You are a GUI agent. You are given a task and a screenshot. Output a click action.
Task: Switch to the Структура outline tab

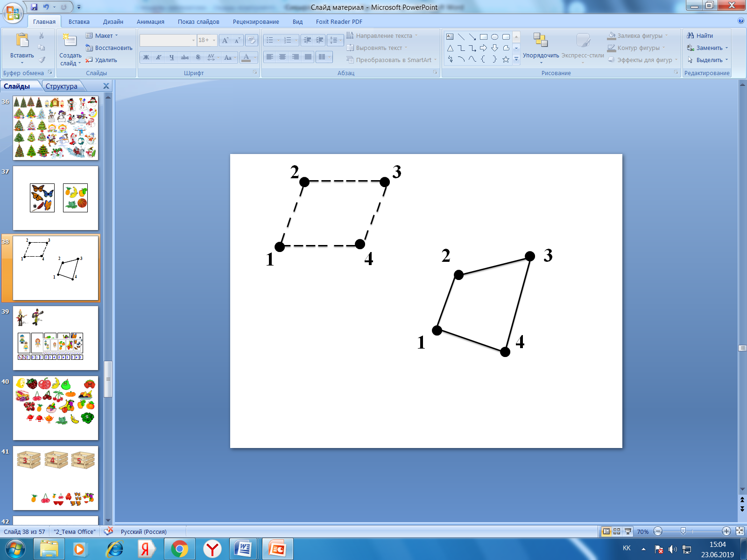(x=62, y=86)
